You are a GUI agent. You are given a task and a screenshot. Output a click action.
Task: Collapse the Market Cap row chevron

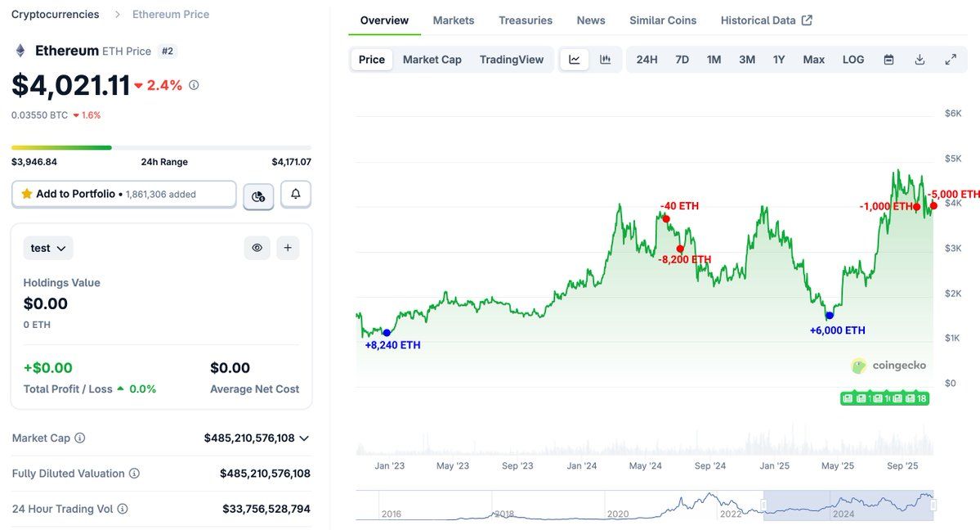tap(303, 438)
